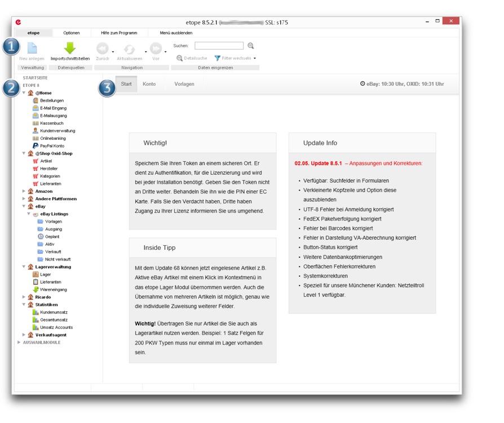Switch to the etope ribbon tab
Image resolution: width=504 pixels, height=423 pixels.
pos(33,33)
